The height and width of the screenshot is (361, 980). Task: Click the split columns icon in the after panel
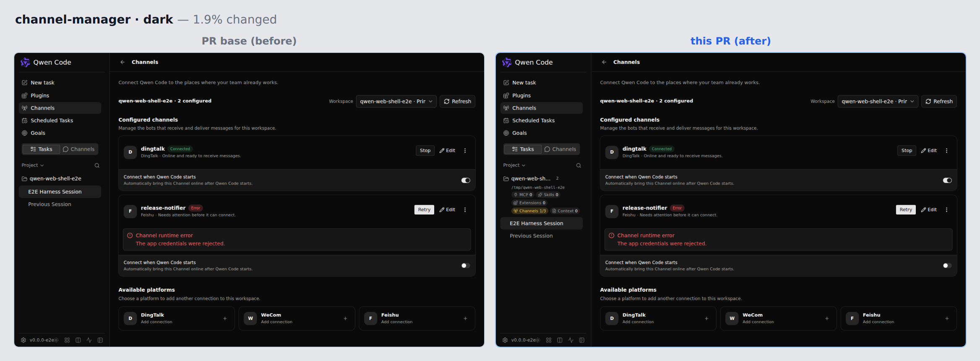560,340
